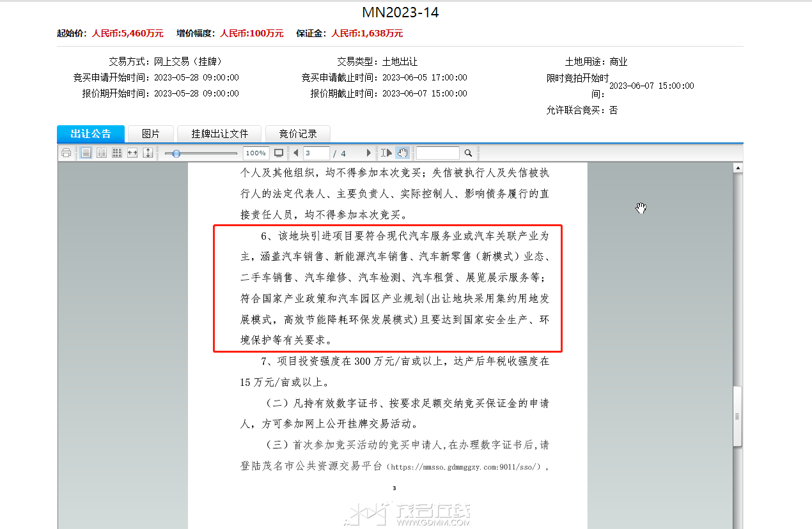Open the 竞价记录 tab

[x=298, y=134]
